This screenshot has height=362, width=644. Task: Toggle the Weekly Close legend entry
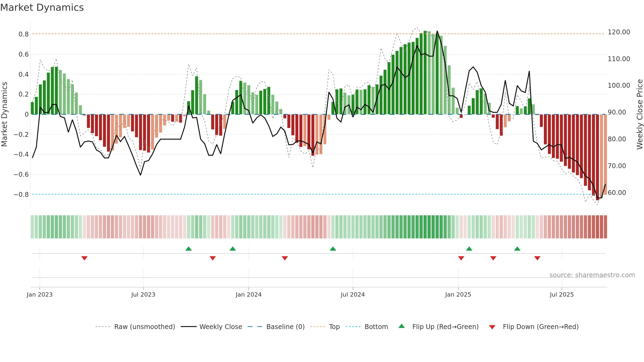click(x=211, y=327)
